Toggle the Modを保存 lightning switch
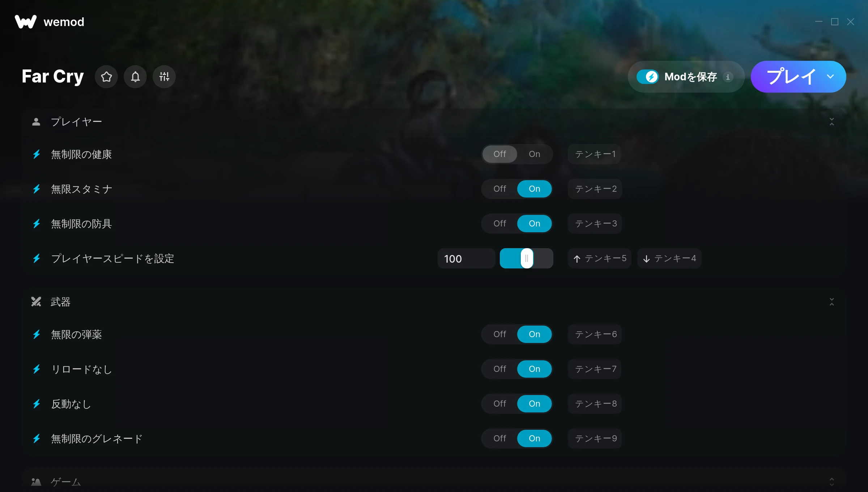868x492 pixels. click(x=648, y=77)
